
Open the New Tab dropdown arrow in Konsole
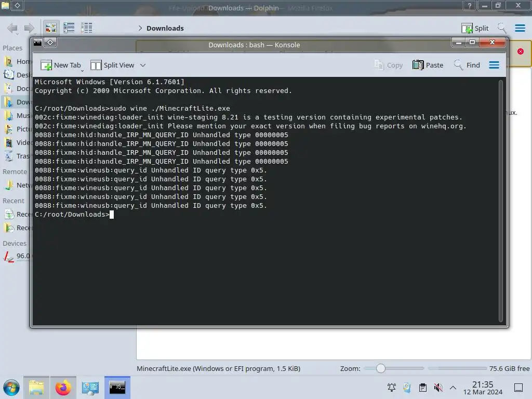pyautogui.click(x=83, y=71)
